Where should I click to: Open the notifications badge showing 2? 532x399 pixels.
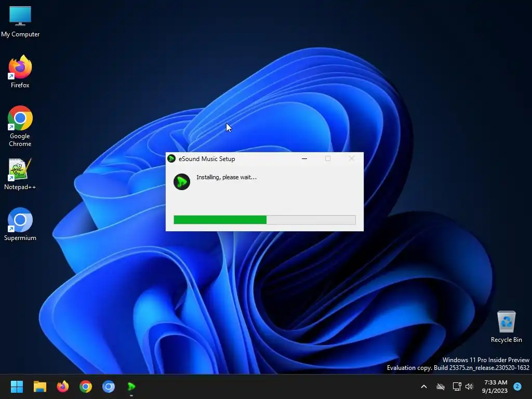tap(517, 386)
